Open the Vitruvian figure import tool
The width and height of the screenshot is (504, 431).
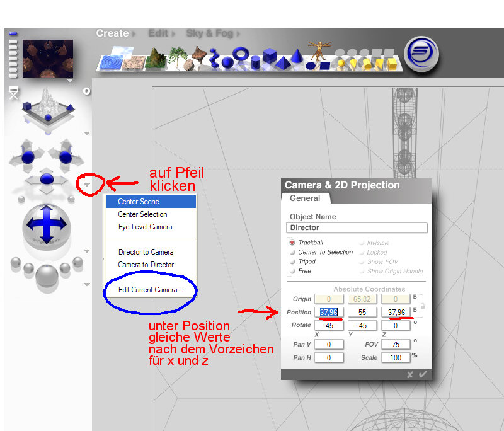(319, 50)
